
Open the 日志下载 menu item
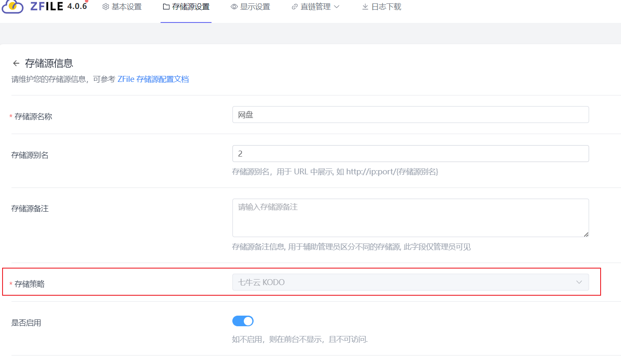(386, 7)
